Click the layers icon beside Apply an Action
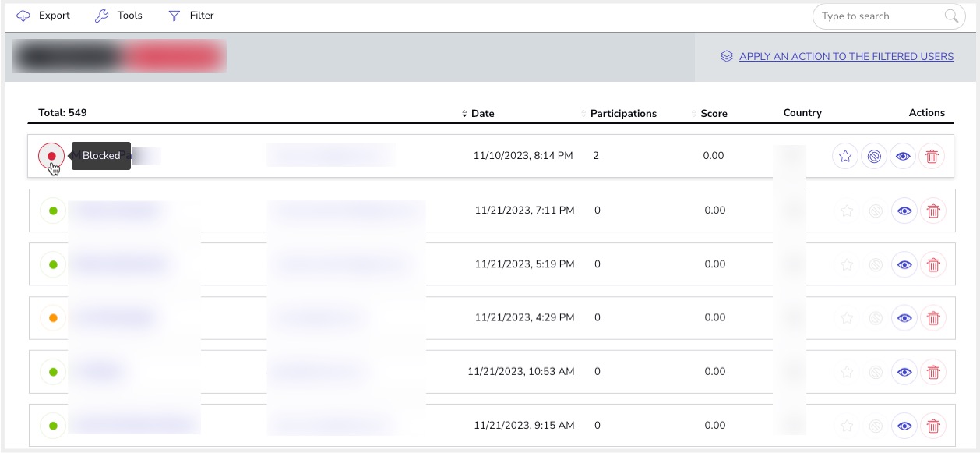Viewport: 980px width, 453px height. (727, 56)
